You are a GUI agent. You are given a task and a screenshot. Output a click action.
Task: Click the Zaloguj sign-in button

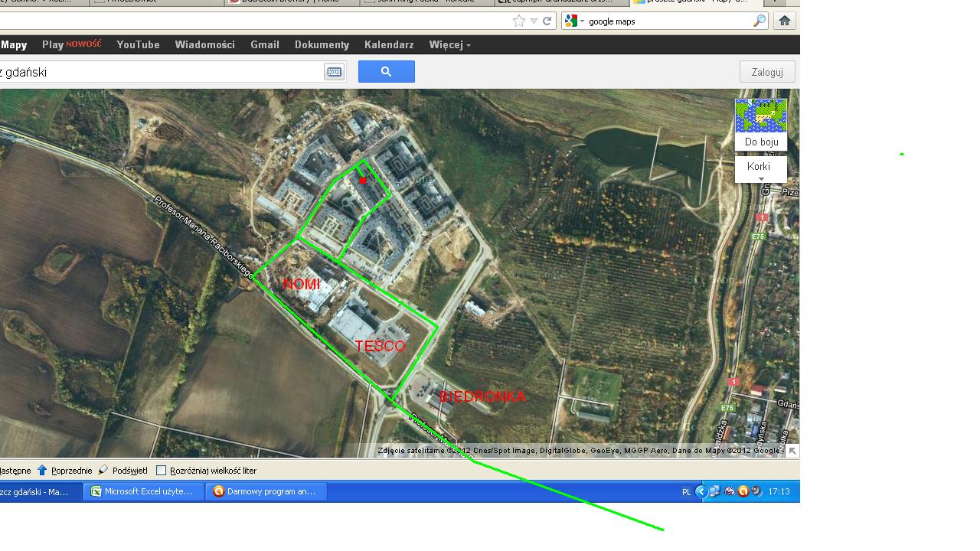coord(767,72)
